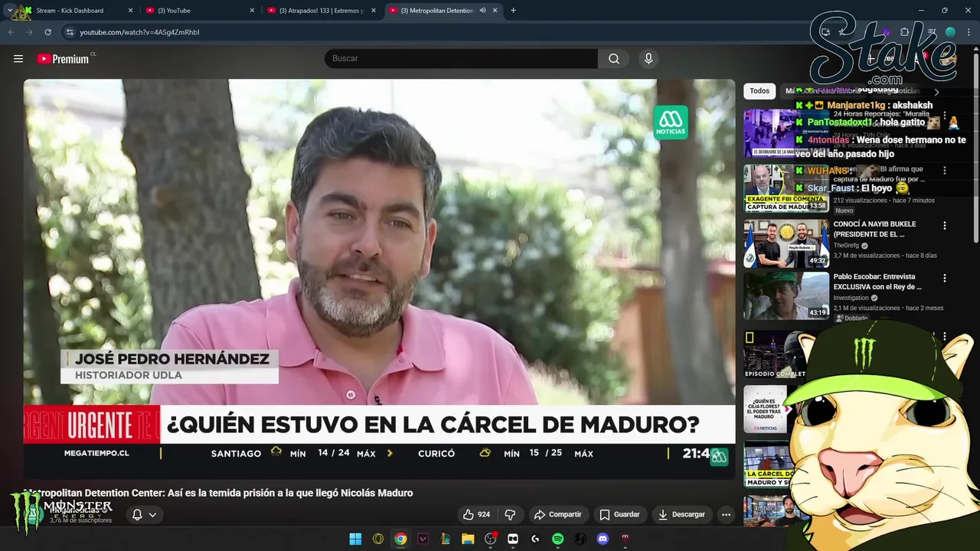Go back to the previous page
Image resolution: width=980 pixels, height=551 pixels.
point(11,32)
